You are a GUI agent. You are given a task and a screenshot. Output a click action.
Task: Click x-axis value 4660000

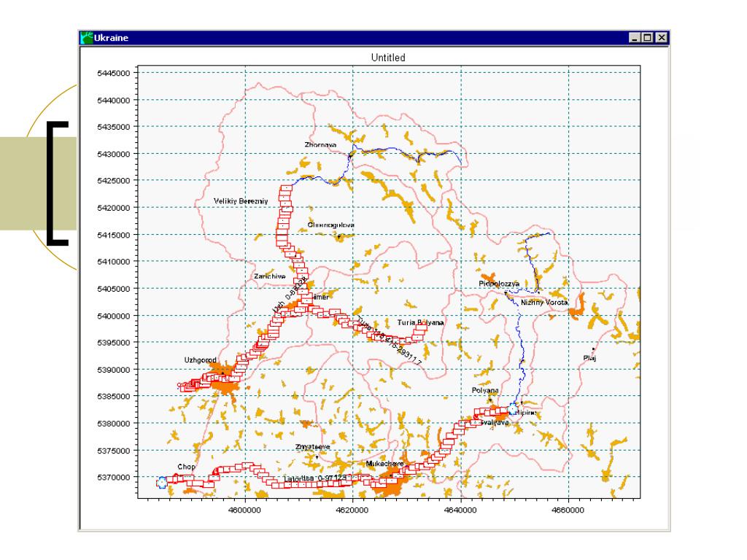(568, 510)
